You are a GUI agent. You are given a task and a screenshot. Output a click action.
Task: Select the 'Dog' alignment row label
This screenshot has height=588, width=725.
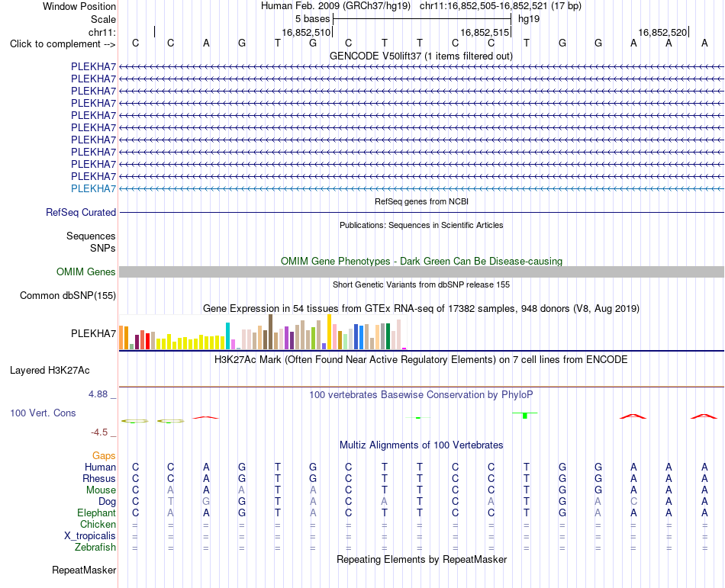[107, 502]
